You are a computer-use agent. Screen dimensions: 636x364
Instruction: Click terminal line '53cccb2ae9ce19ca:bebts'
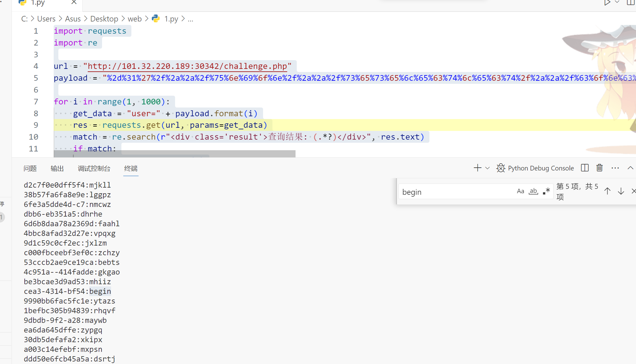coord(71,262)
